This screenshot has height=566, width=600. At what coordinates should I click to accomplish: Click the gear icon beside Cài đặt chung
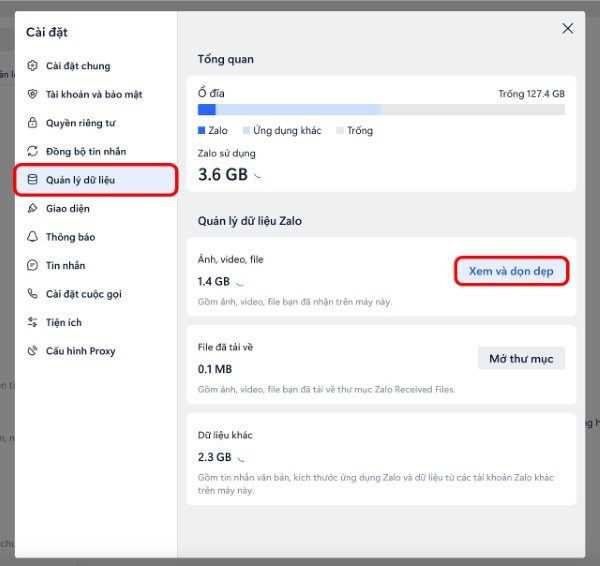(x=32, y=66)
